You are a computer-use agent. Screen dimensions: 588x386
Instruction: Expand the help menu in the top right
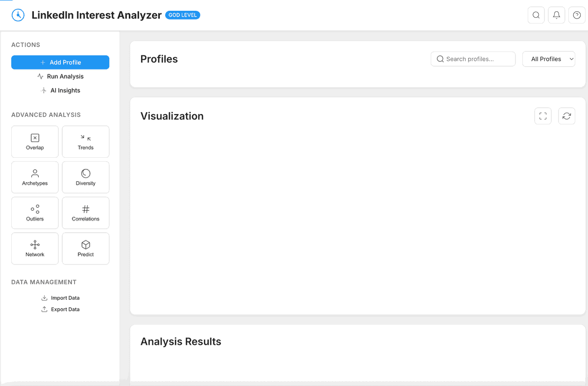(577, 15)
